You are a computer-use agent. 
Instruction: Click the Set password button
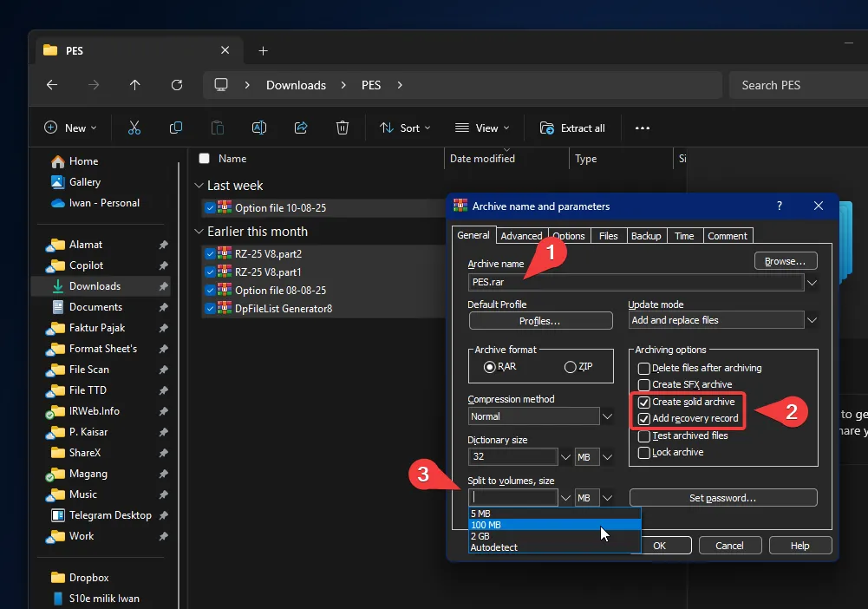[x=723, y=497]
